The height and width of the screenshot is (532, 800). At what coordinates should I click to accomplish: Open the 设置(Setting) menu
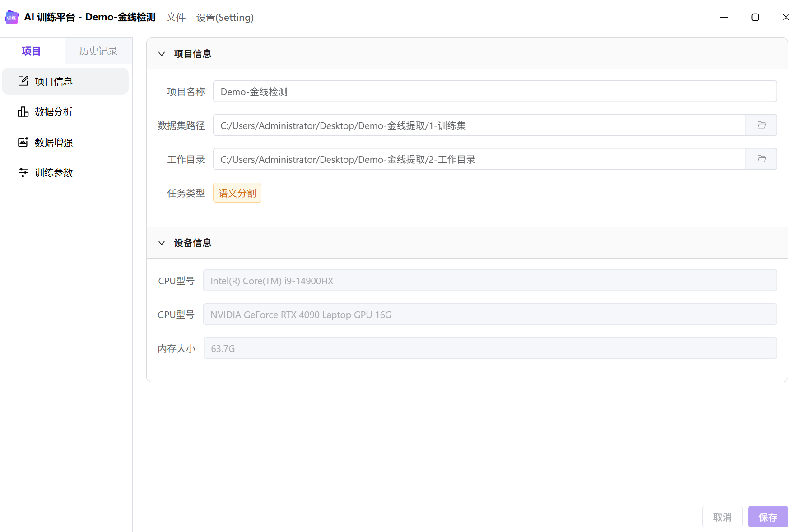[x=225, y=17]
